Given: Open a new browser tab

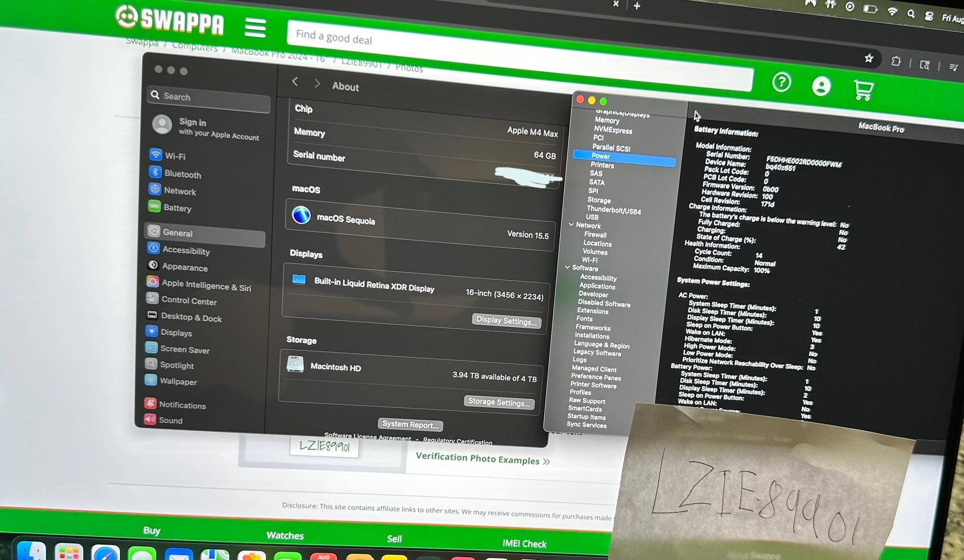Looking at the screenshot, I should [x=637, y=5].
